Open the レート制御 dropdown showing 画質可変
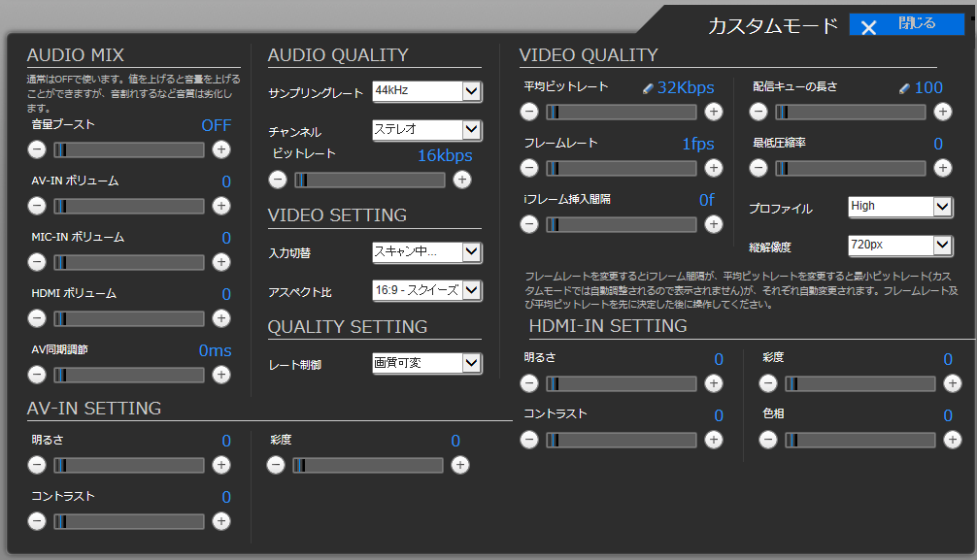This screenshot has height=560, width=977. coord(425,363)
